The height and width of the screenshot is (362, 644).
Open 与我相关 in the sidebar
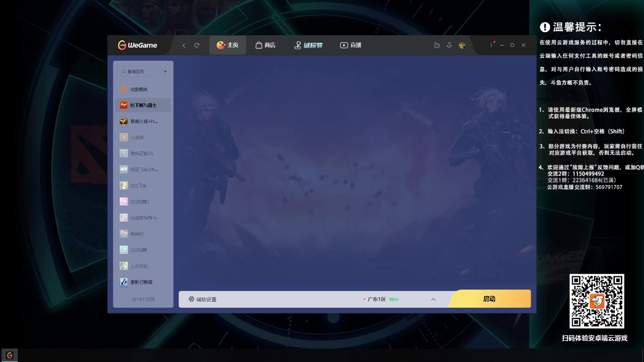pyautogui.click(x=143, y=89)
